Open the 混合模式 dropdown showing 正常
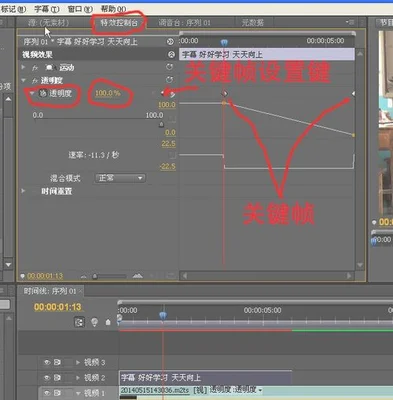 tap(120, 178)
